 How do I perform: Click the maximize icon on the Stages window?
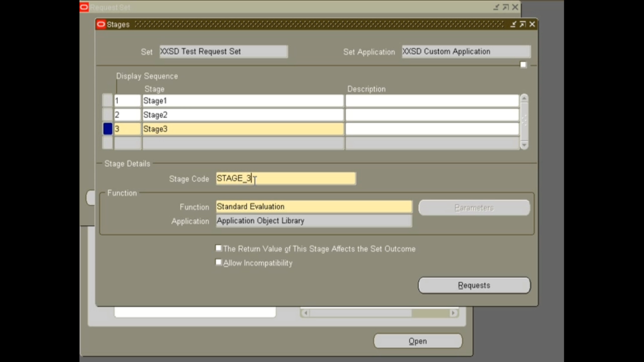522,25
